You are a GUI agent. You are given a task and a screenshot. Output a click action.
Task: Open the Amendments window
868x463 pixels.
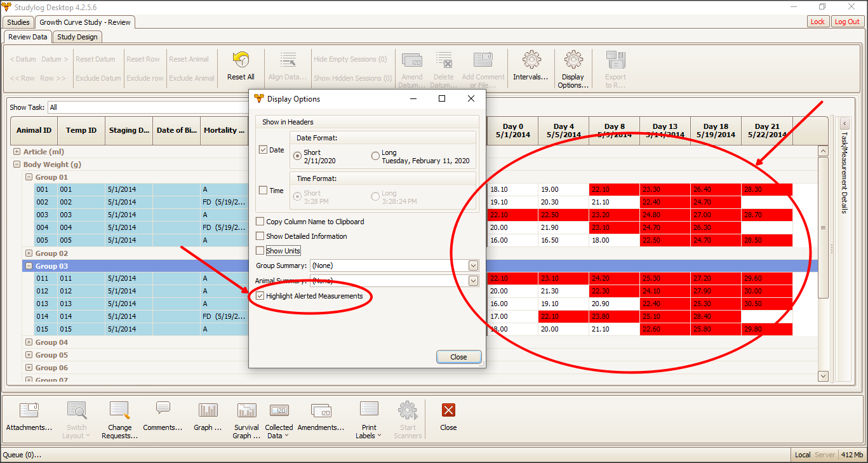pos(321,416)
